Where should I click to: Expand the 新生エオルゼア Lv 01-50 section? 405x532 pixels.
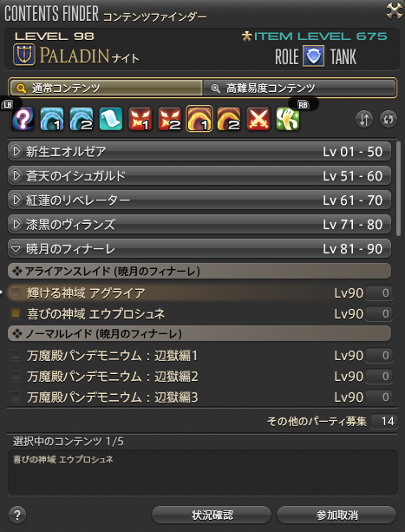199,151
